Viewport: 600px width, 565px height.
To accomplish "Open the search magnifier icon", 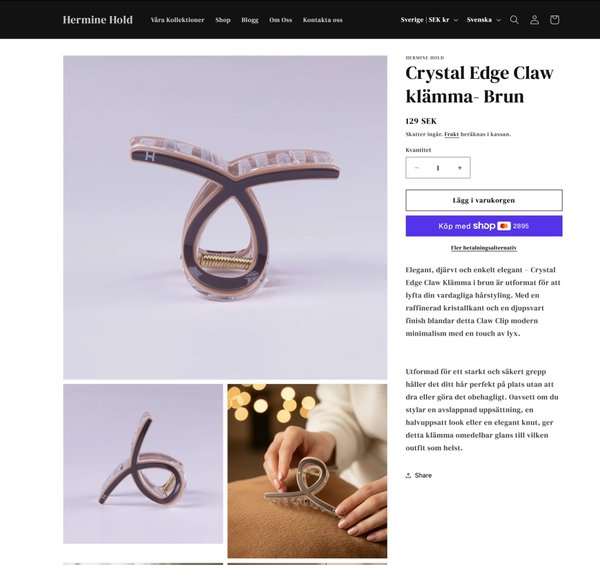I will tap(514, 20).
